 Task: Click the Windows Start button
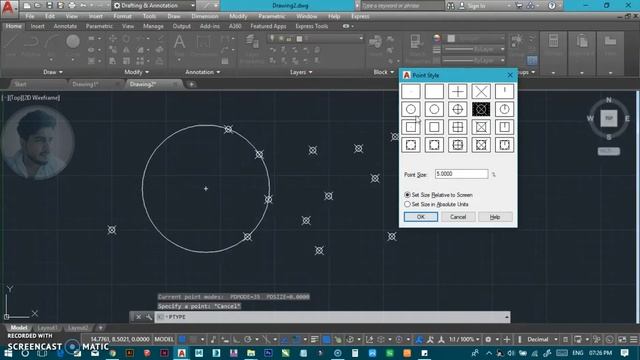8,353
